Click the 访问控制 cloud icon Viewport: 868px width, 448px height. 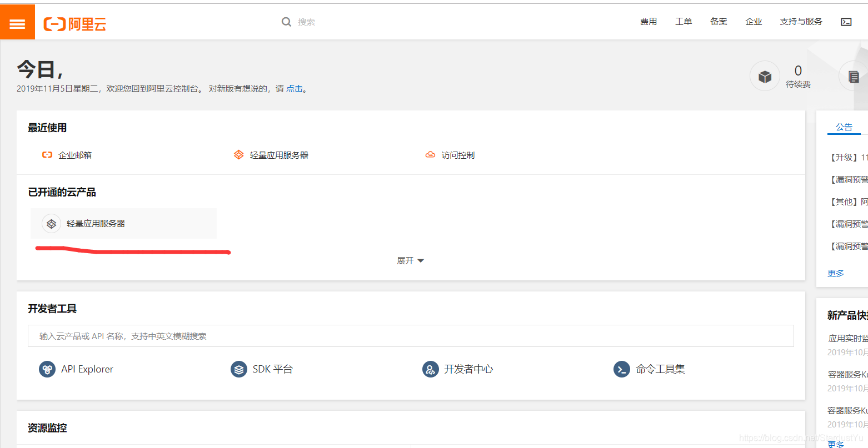(x=431, y=154)
